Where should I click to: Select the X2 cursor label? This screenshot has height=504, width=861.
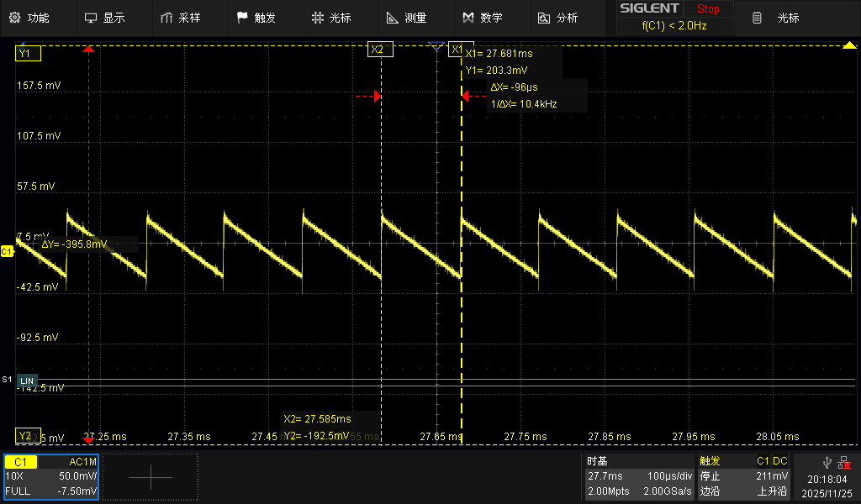click(378, 50)
